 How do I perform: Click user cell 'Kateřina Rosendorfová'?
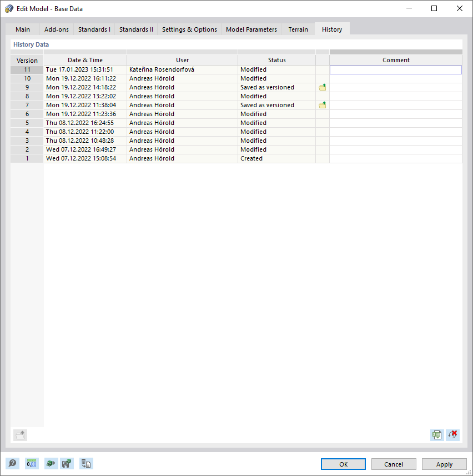coord(182,70)
